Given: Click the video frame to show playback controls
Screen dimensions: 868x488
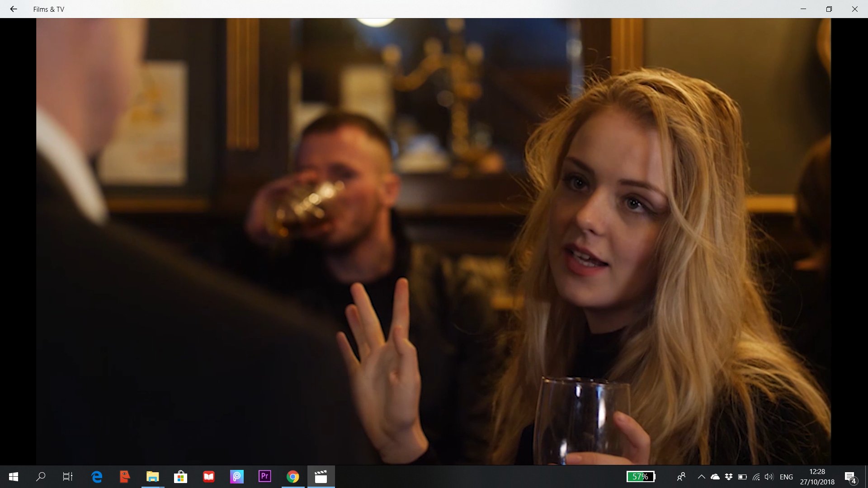Looking at the screenshot, I should click(x=434, y=241).
